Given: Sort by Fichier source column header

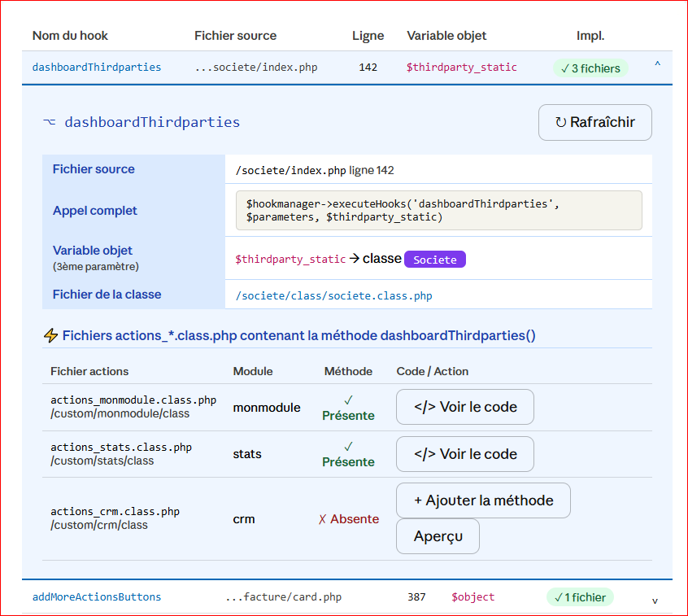Looking at the screenshot, I should click(235, 36).
